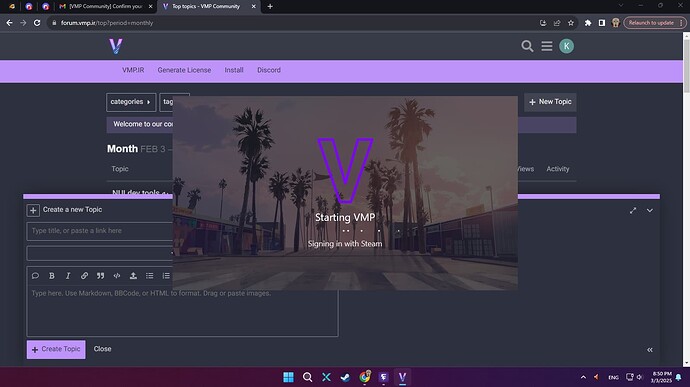Insert preformatted code text
The height and width of the screenshot is (387, 690).
(x=117, y=276)
